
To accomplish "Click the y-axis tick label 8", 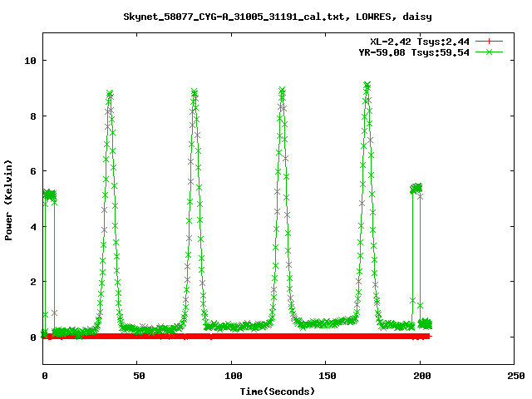I will [33, 116].
